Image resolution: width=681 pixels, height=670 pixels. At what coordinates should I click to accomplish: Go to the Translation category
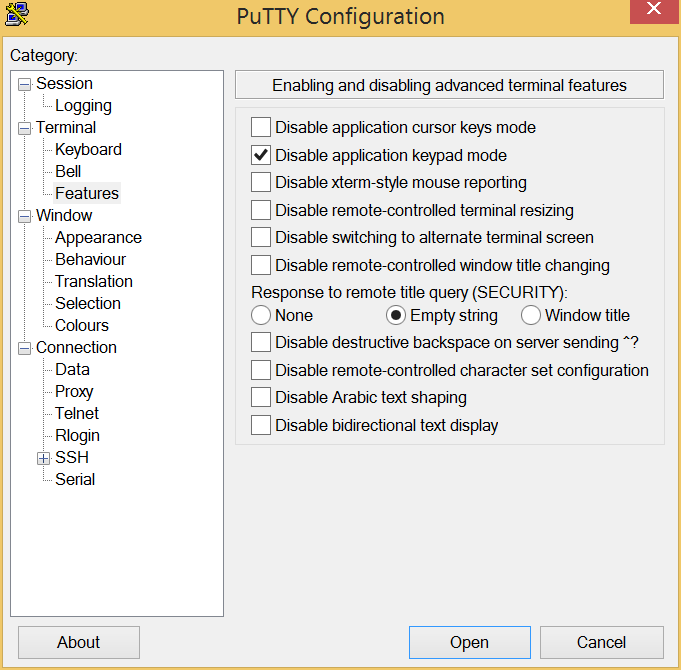[93, 281]
